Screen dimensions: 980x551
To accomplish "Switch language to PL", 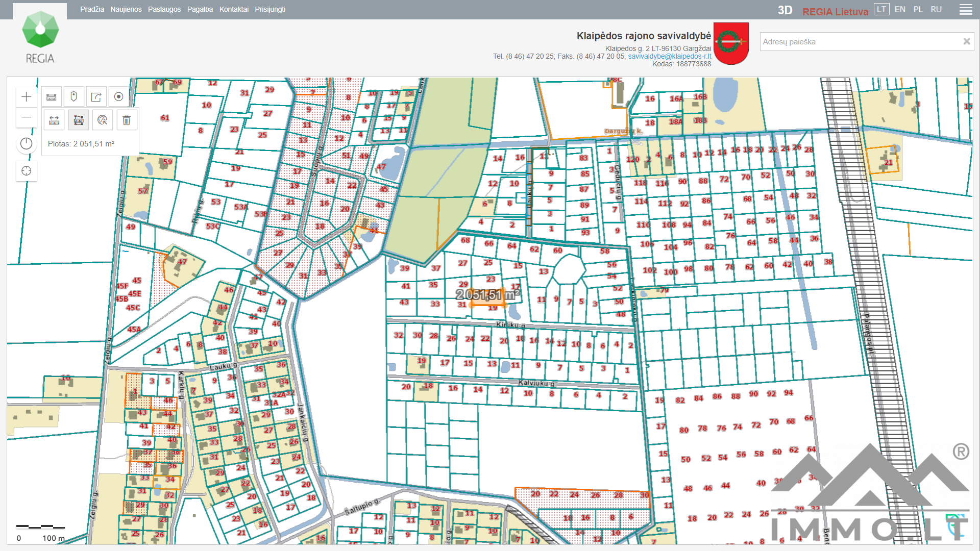I will click(918, 10).
